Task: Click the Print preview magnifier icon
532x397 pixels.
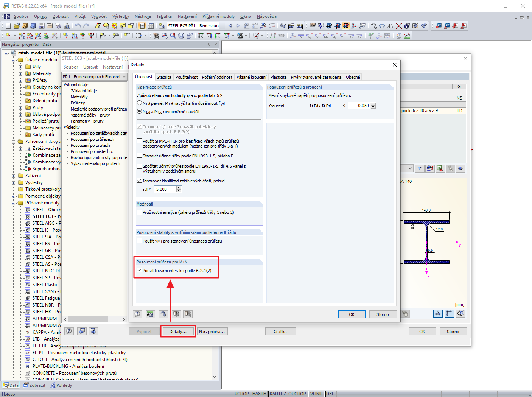Action: click(x=66, y=26)
